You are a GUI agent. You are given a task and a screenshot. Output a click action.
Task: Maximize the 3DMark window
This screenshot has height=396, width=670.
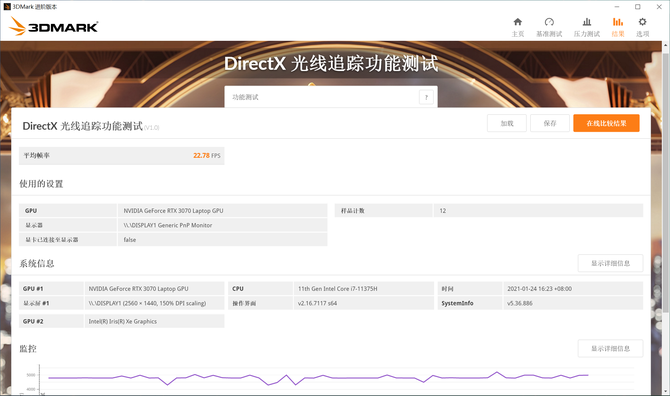click(x=638, y=7)
